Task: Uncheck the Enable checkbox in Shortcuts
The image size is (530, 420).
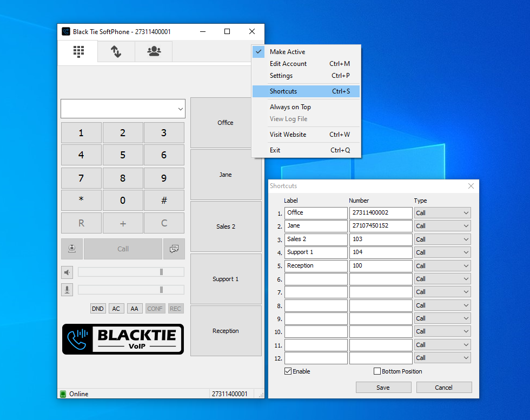Action: coord(288,371)
